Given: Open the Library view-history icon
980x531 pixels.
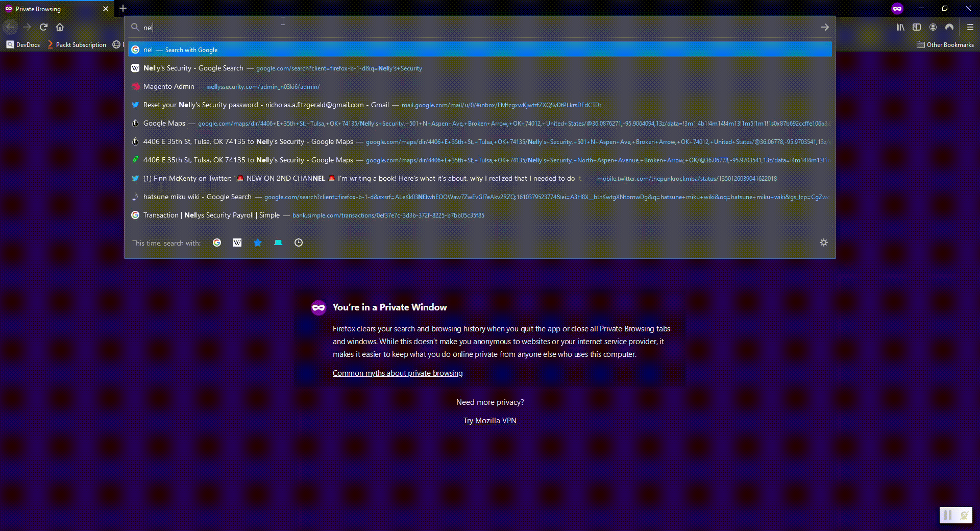Looking at the screenshot, I should coord(900,27).
